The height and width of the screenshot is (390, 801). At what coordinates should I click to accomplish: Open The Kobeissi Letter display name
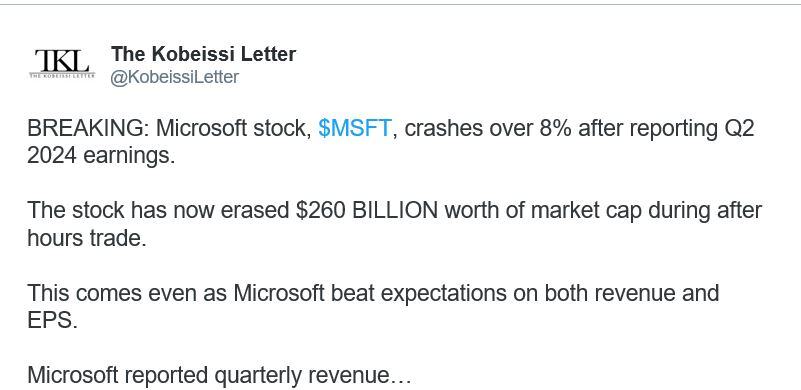[203, 54]
